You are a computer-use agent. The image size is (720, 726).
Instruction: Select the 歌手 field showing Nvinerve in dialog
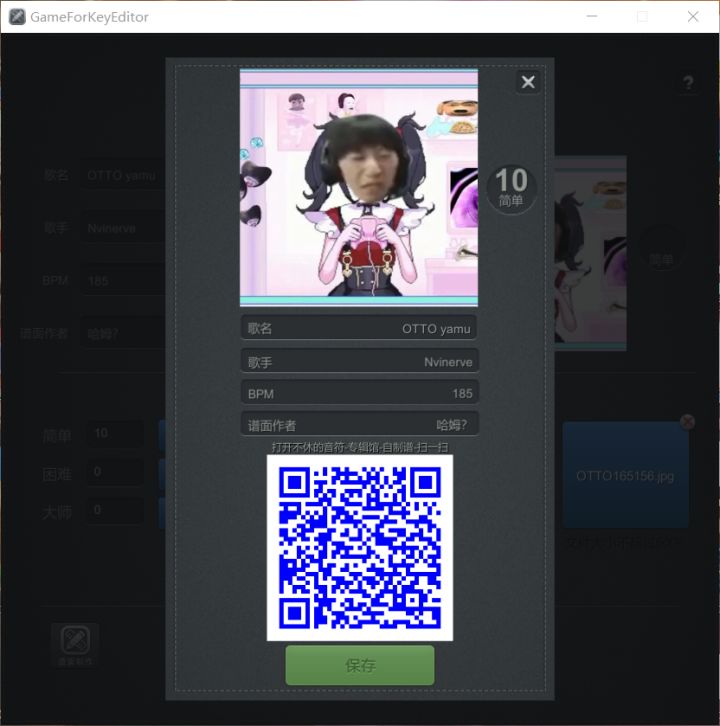(359, 361)
